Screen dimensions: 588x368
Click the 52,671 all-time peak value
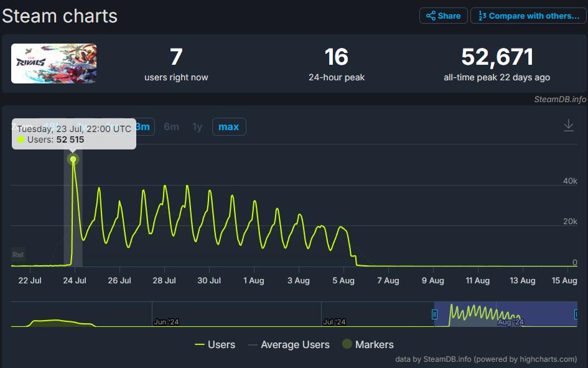[497, 57]
